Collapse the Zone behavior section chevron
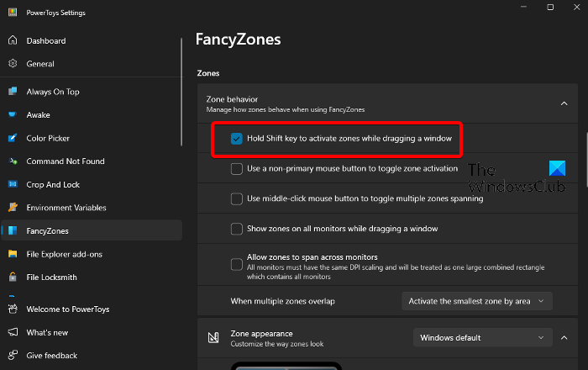Screen dimensions: 588x370 (564, 103)
